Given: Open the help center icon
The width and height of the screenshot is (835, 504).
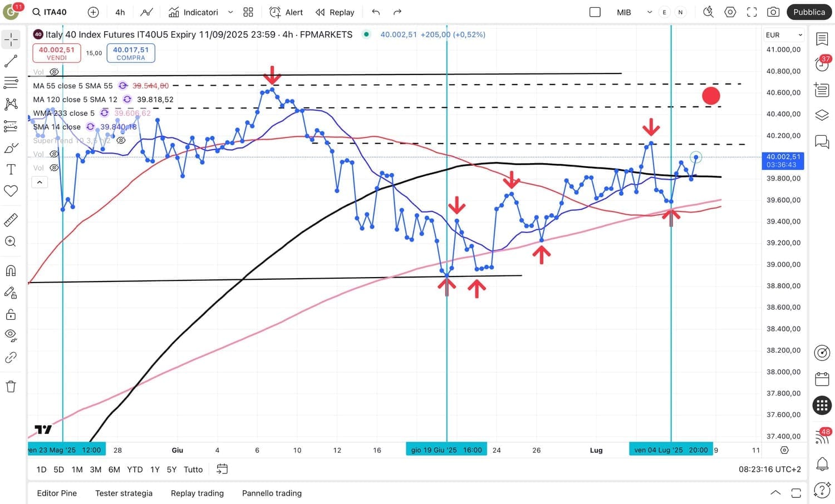Looking at the screenshot, I should [822, 490].
